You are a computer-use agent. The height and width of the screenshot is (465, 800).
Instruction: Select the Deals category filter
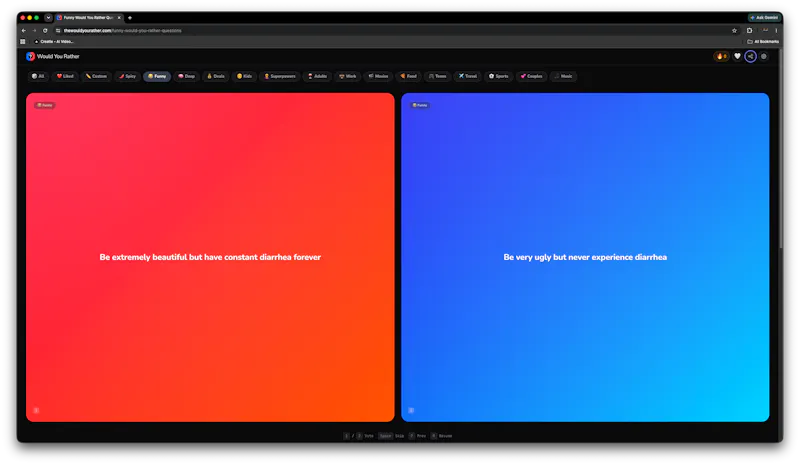tap(216, 76)
